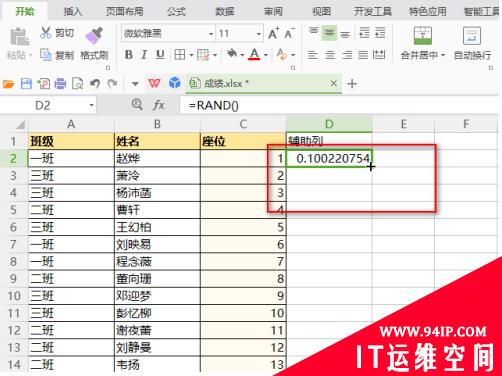This screenshot has width=502, height=376.
Task: Click the select-all corner triangle
Action: (x=20, y=125)
